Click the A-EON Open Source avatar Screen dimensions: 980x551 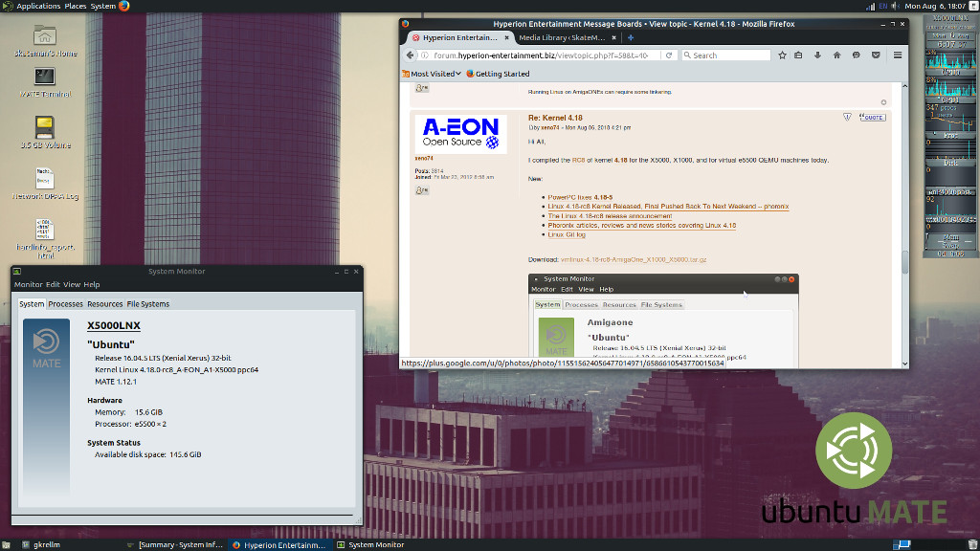click(460, 134)
